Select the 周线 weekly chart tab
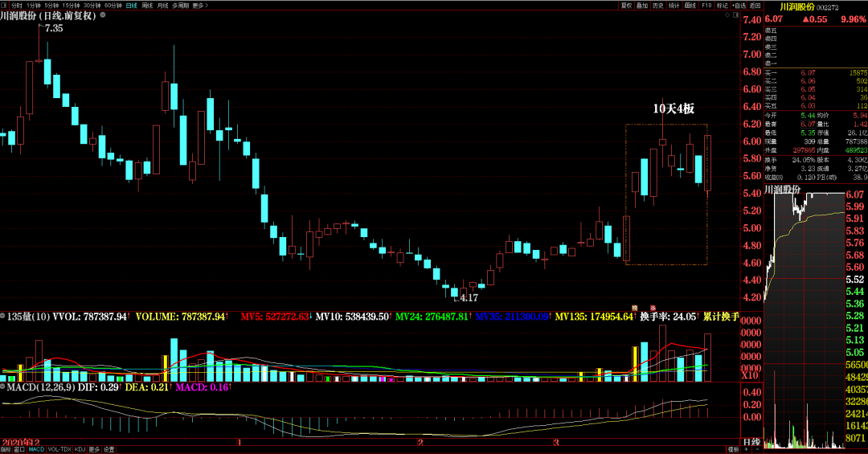This screenshot has width=868, height=454. [147, 5]
